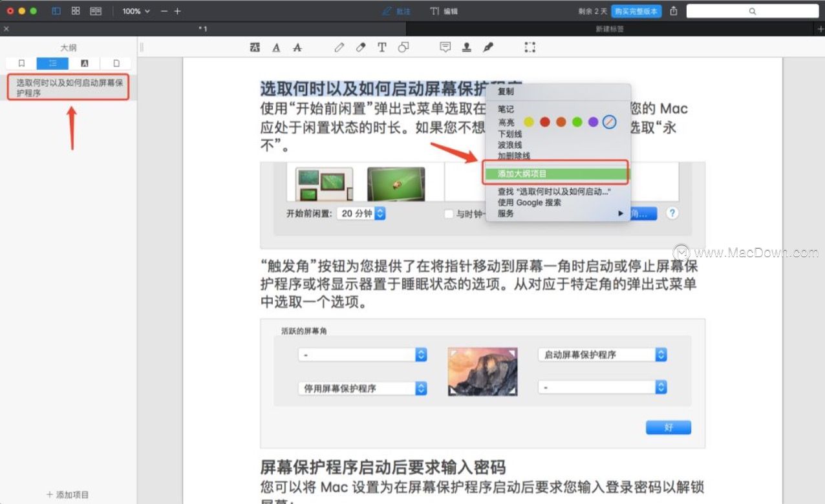Open the outline sidebar tab
This screenshot has width=825, height=504.
tap(52, 63)
